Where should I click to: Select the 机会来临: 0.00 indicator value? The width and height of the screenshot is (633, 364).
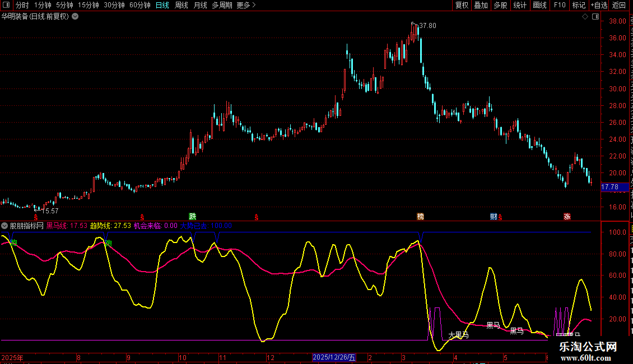[x=155, y=226]
